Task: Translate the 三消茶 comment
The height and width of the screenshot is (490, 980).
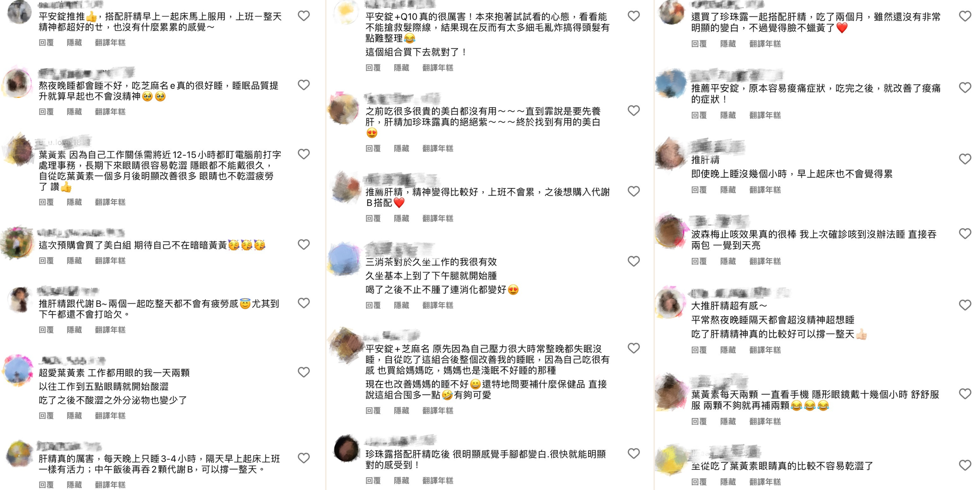Action: 438,305
